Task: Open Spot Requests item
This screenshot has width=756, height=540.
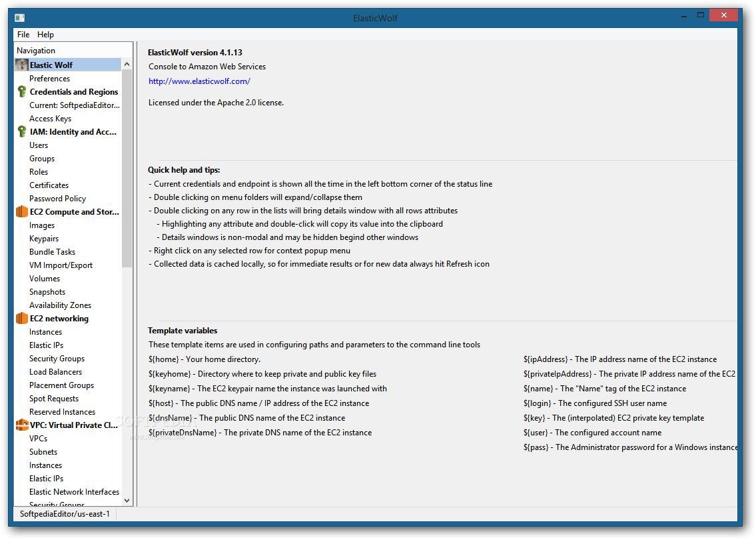Action: tap(53, 399)
